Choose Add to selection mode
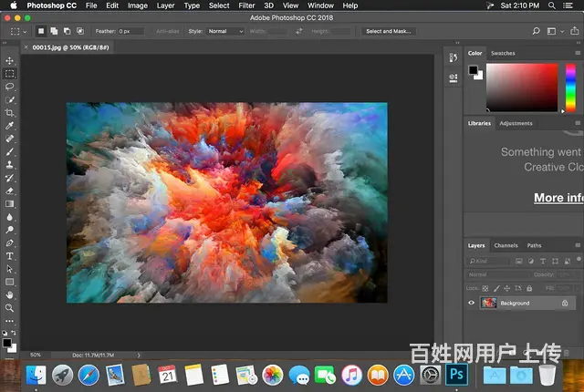Screen dimensions: 584x392 coord(54,31)
